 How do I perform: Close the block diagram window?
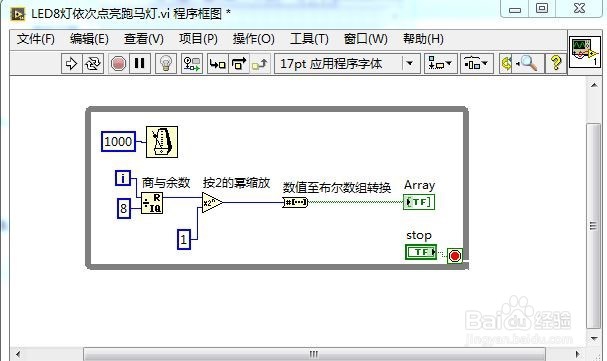pyautogui.click(x=579, y=9)
